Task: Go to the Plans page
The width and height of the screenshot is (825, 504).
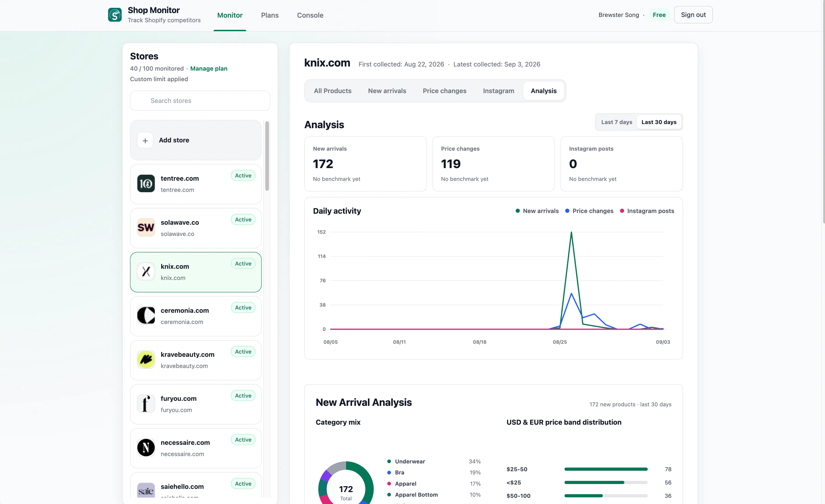Action: pos(269,15)
